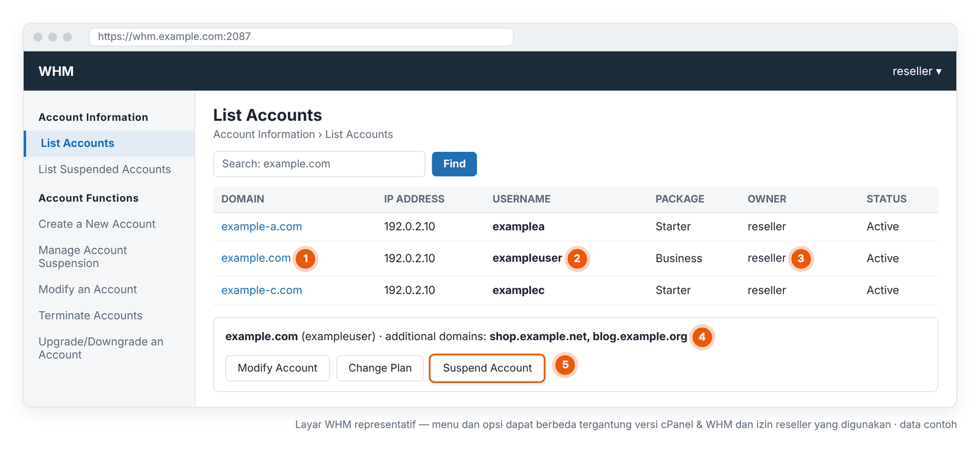Click the Account Information breadcrumb
The image size is (980, 454).
tap(264, 134)
